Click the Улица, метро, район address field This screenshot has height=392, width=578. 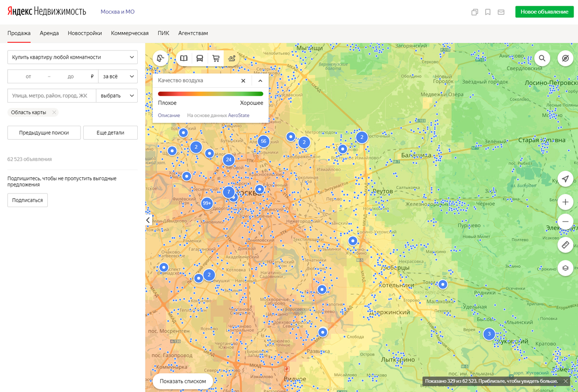[x=52, y=96]
